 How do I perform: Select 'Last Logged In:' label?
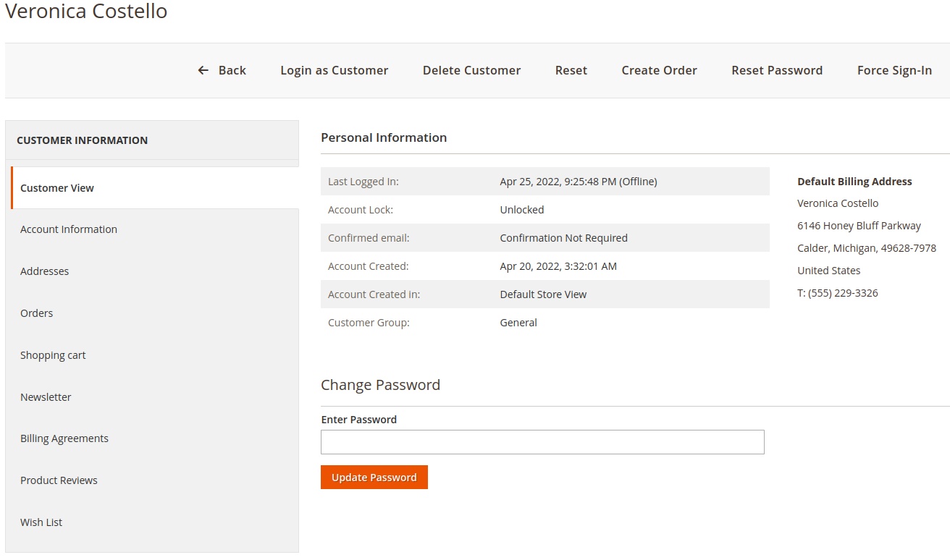363,182
